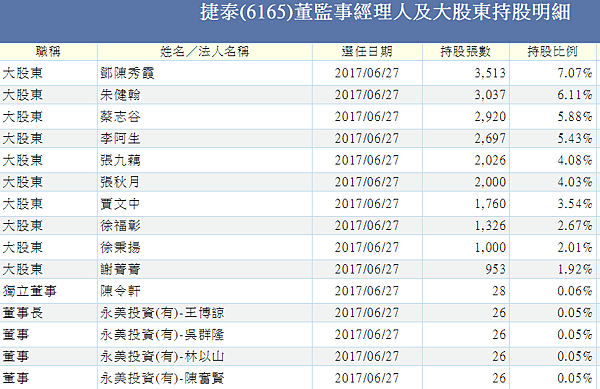Viewport: 600px width, 389px height.
Task: Click 永美投資(有)-吳群隆 entry
Action: (x=162, y=335)
